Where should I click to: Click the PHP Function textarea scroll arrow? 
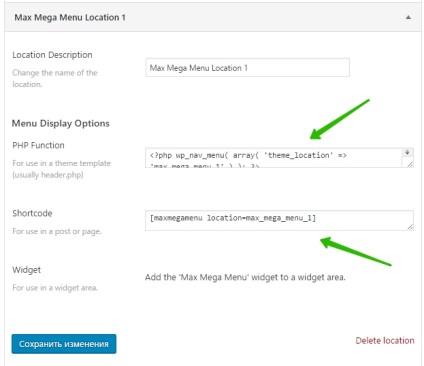407,152
